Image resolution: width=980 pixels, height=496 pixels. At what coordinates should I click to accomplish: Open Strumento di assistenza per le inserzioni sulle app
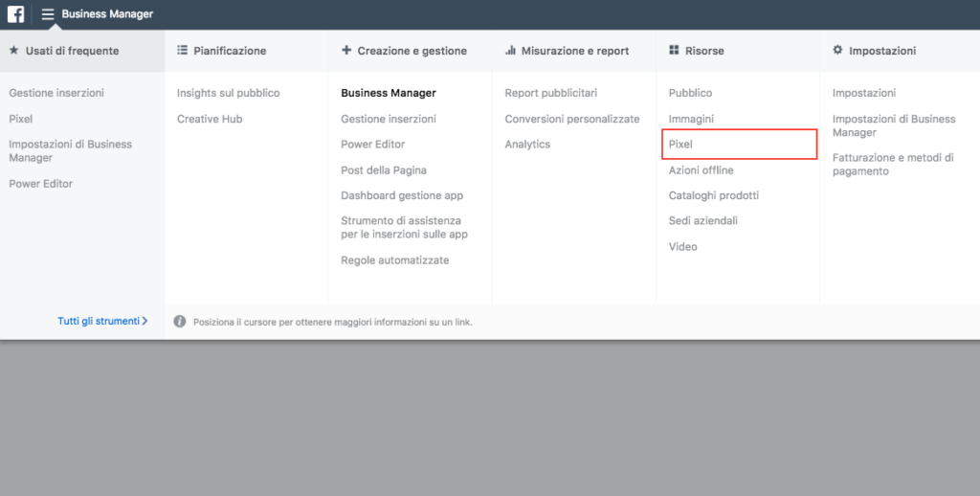pos(404,227)
